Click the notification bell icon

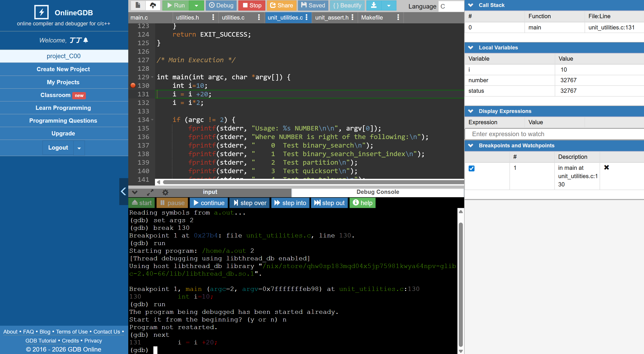pyautogui.click(x=85, y=40)
